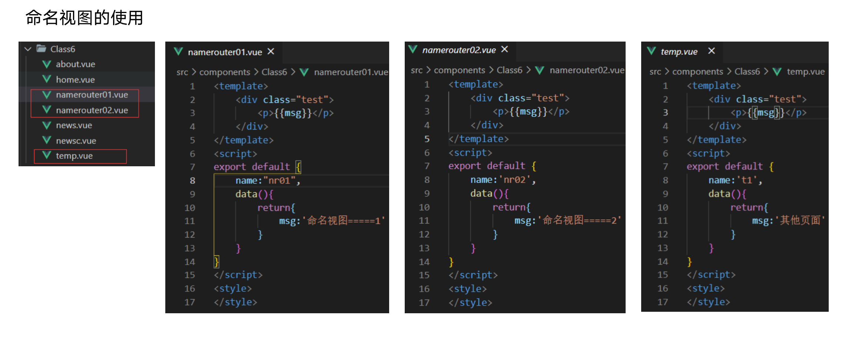Click temp.vue breadcrumb file name
This screenshot has height=337, width=868.
point(806,72)
